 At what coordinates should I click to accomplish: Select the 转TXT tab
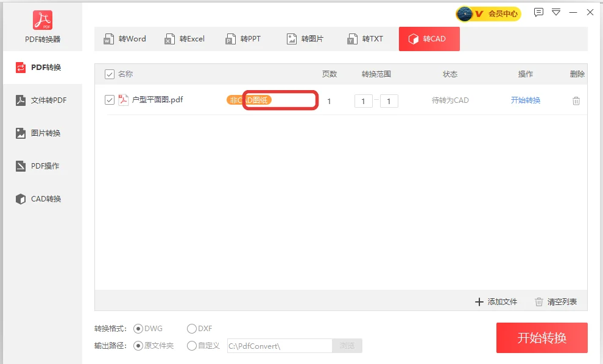(x=365, y=39)
